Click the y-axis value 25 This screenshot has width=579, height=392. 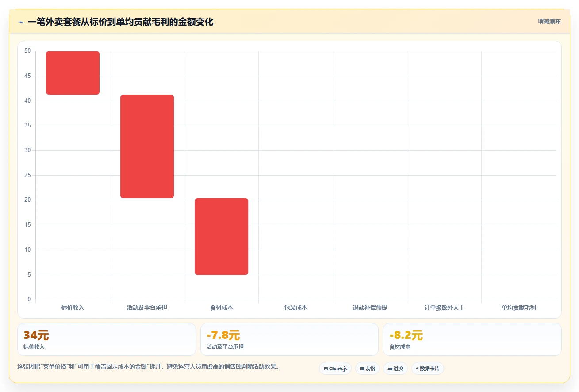(27, 175)
